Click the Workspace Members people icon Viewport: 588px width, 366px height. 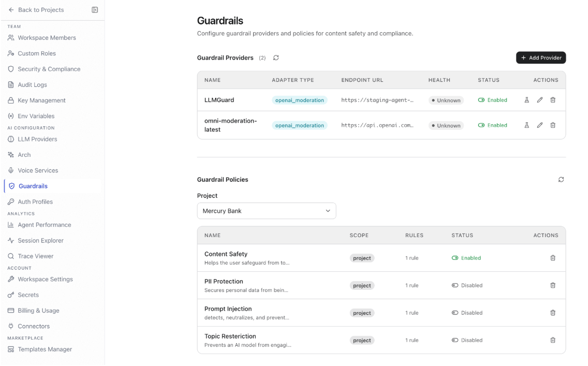coord(11,37)
